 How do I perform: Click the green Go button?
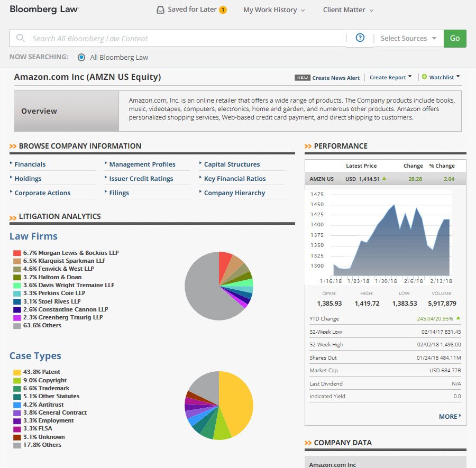455,38
